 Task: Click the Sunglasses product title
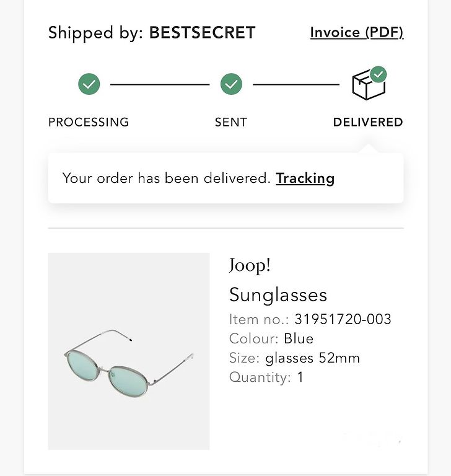tap(278, 295)
